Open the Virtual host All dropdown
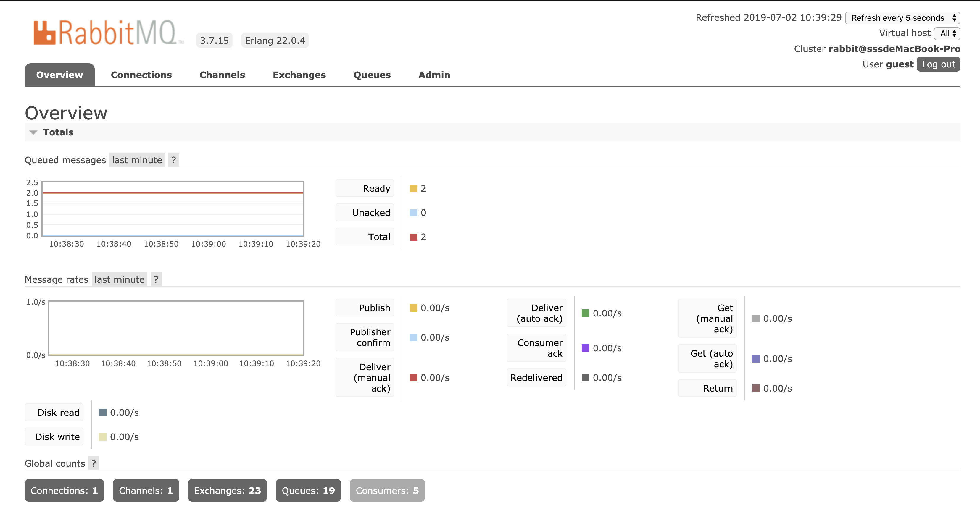The width and height of the screenshot is (980, 511). 947,33
